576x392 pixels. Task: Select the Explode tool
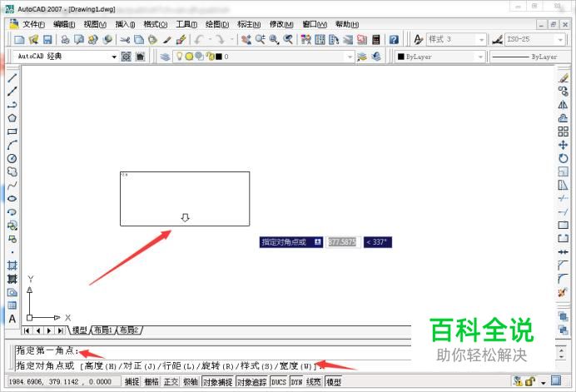pyautogui.click(x=564, y=292)
